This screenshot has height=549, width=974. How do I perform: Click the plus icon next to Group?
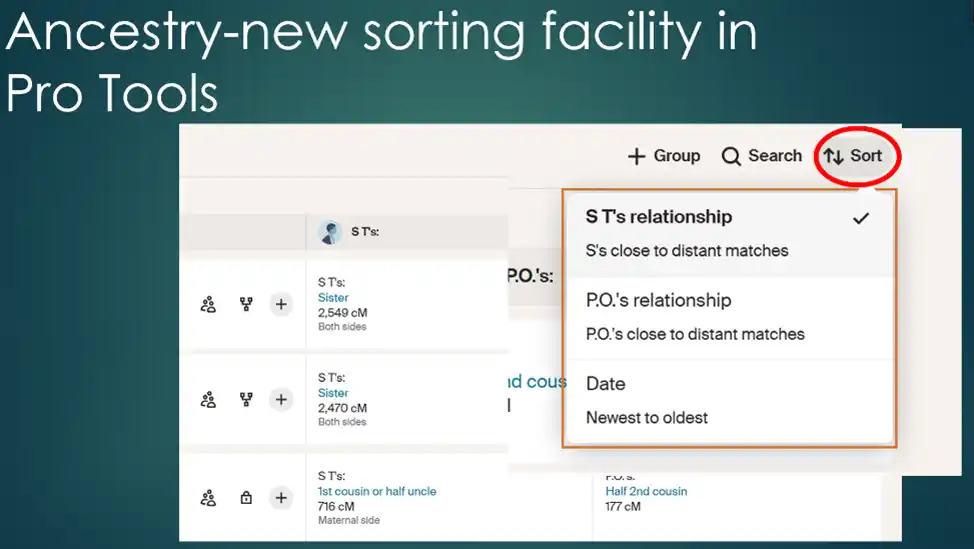pos(636,157)
